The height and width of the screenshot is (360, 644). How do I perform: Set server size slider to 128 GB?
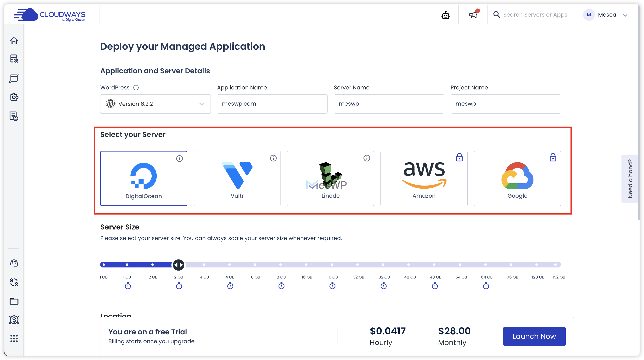click(537, 264)
